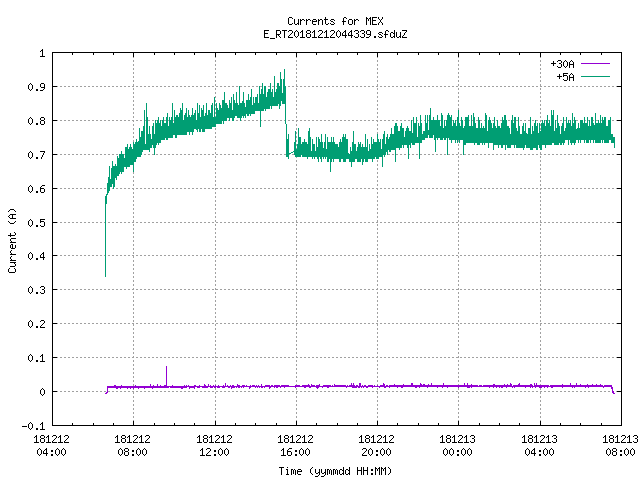The image size is (640, 480).
Task: Click the x-axis label 181212 12:00
Action: click(214, 445)
